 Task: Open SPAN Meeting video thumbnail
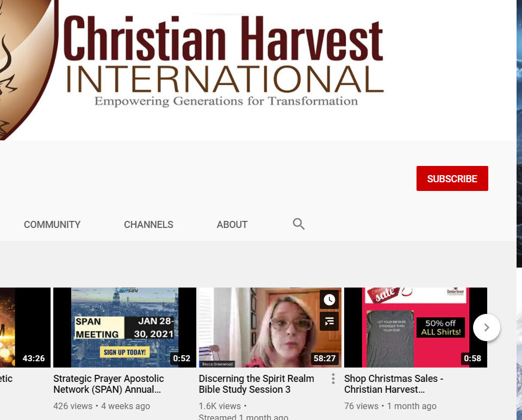tap(125, 326)
